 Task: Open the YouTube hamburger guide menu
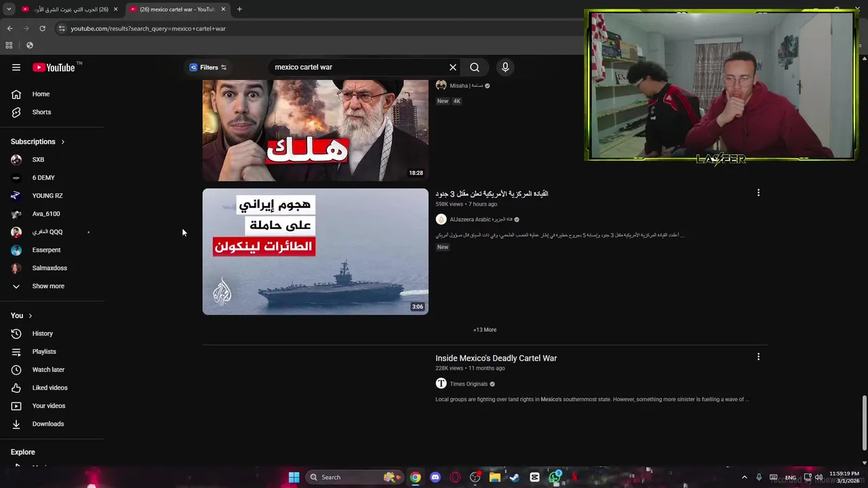pyautogui.click(x=16, y=67)
